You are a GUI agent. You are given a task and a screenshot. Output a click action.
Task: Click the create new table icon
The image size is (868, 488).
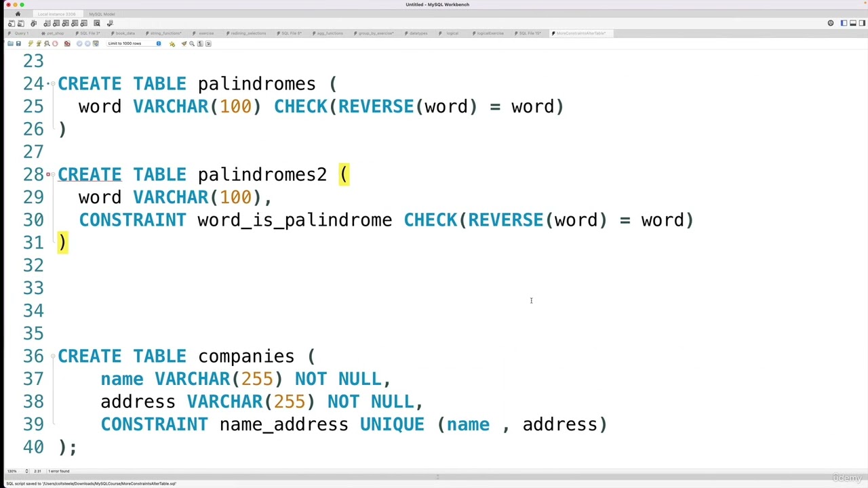56,23
